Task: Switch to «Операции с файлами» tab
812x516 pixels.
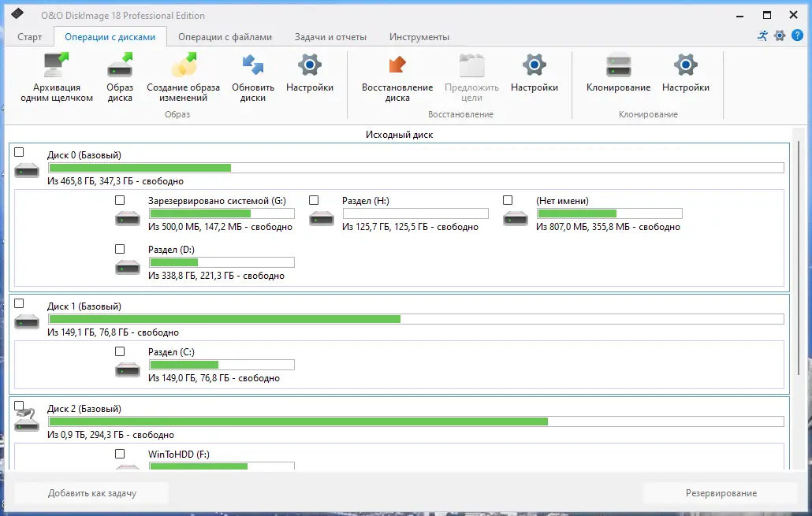Action: pyautogui.click(x=225, y=37)
